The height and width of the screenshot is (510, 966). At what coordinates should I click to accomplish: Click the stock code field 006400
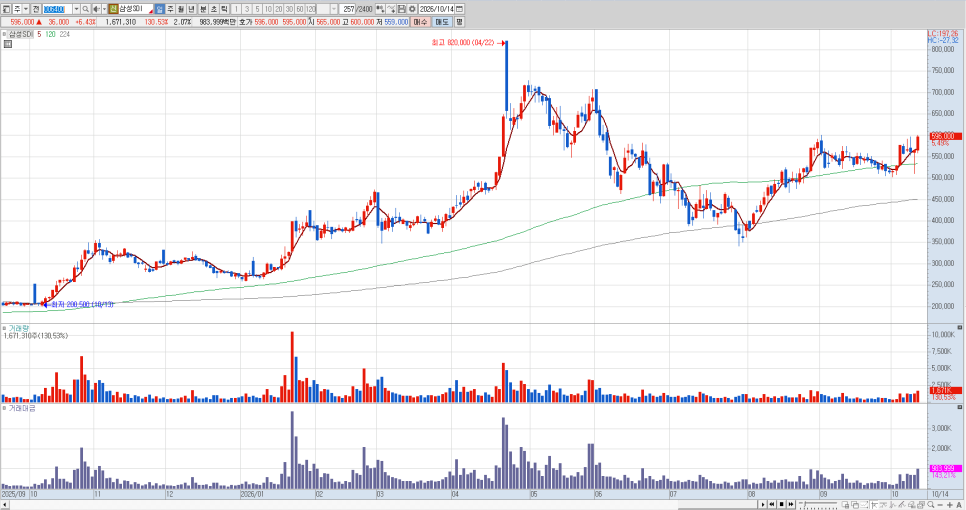click(x=57, y=9)
